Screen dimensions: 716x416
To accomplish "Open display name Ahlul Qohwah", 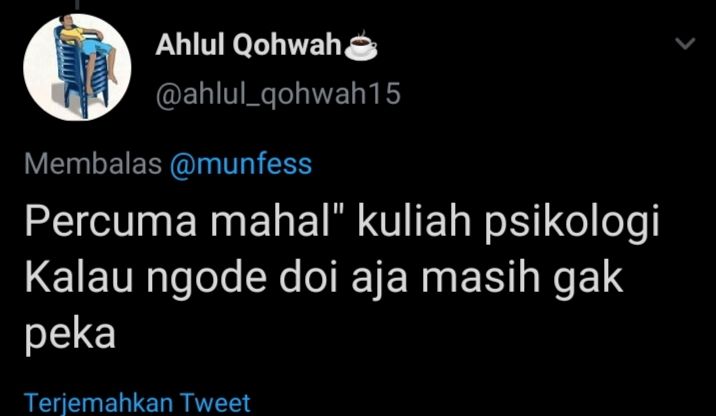I will (x=249, y=45).
